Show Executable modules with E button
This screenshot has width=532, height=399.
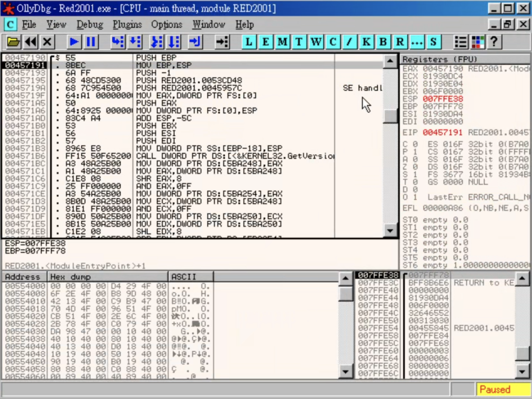point(266,42)
